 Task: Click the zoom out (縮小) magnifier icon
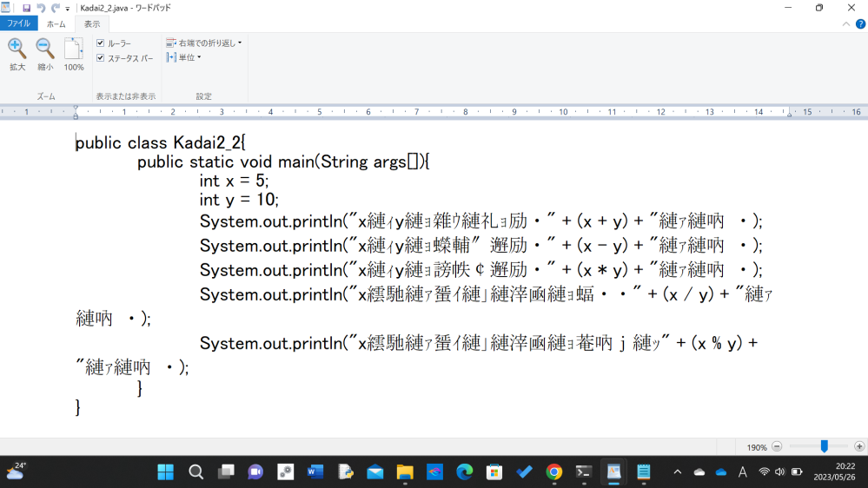(45, 49)
